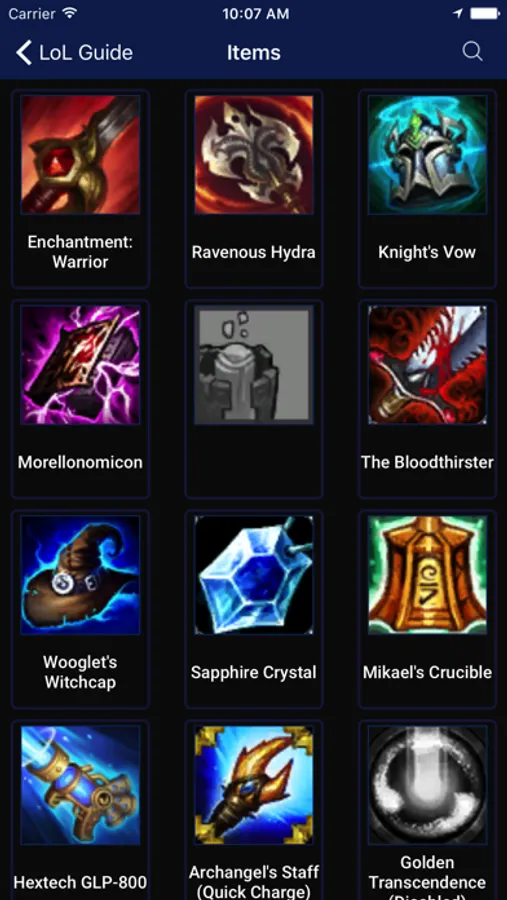Viewport: 507px width, 900px height.
Task: Open the Mikael's Crucible item icon
Action: (427, 575)
